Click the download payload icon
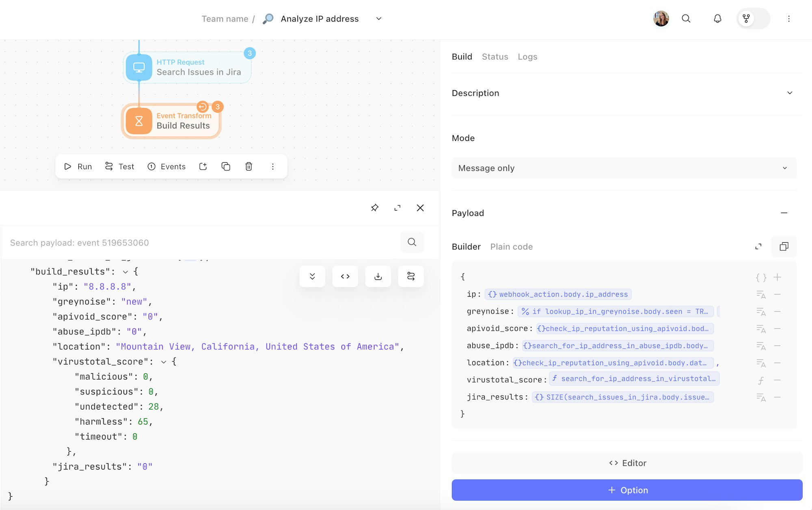Image resolution: width=812 pixels, height=510 pixels. pyautogui.click(x=378, y=276)
